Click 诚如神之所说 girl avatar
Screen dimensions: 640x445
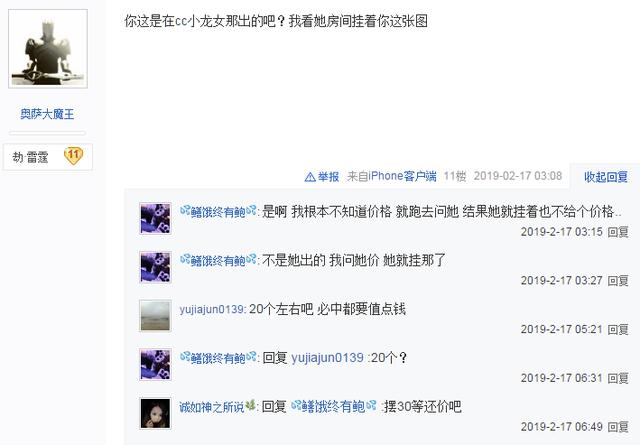click(155, 413)
